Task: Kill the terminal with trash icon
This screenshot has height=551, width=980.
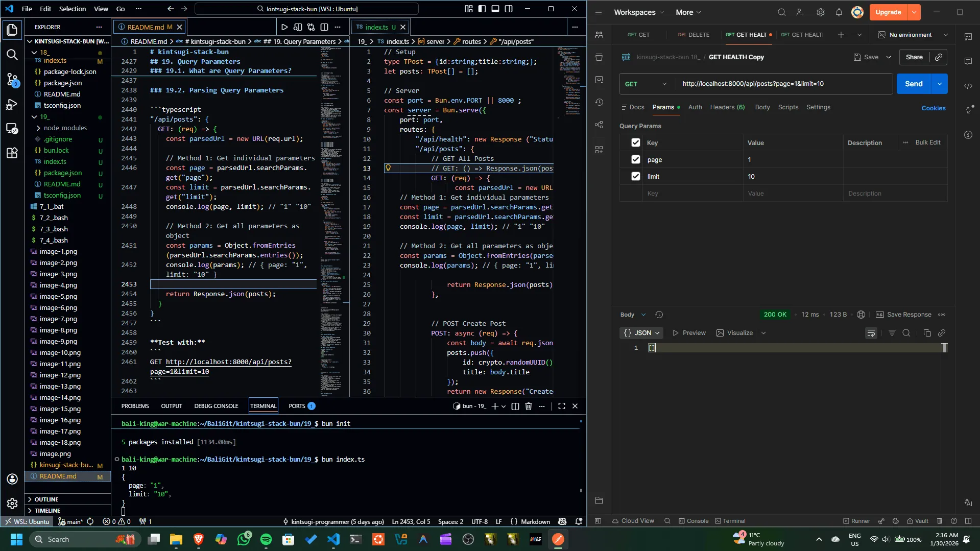Action: tap(529, 406)
